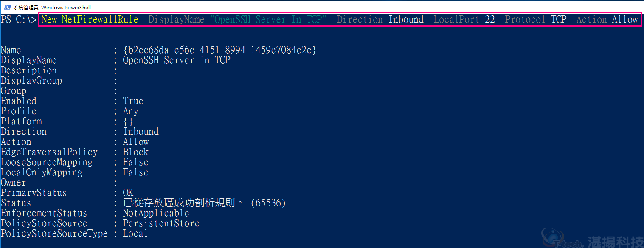Screen dimensions: 644x248
Task: Click the Status message with code 65536
Action: pos(204,203)
